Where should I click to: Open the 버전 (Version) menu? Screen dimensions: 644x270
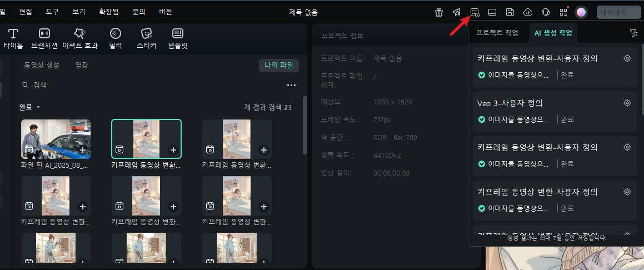point(166,12)
